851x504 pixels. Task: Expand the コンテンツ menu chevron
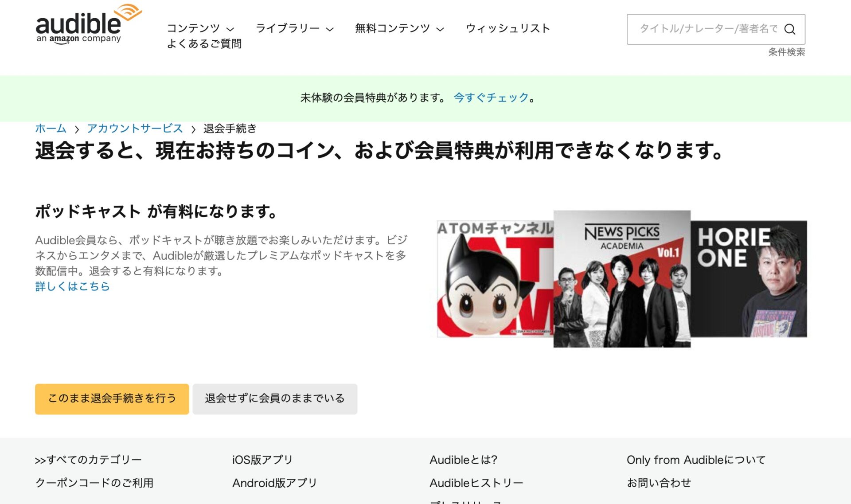tap(230, 29)
